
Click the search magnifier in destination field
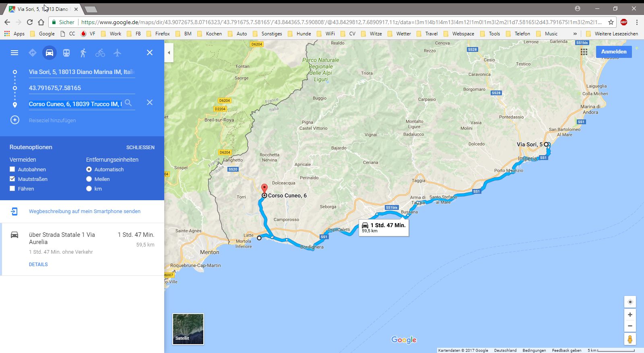(x=128, y=103)
